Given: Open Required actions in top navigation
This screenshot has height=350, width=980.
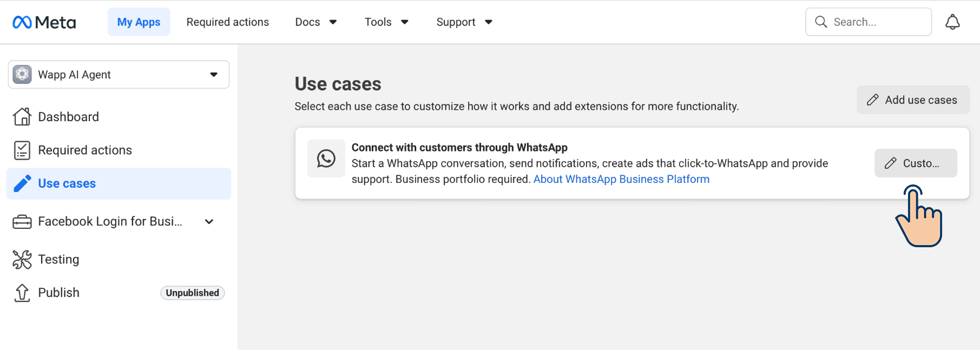Looking at the screenshot, I should coord(228,22).
